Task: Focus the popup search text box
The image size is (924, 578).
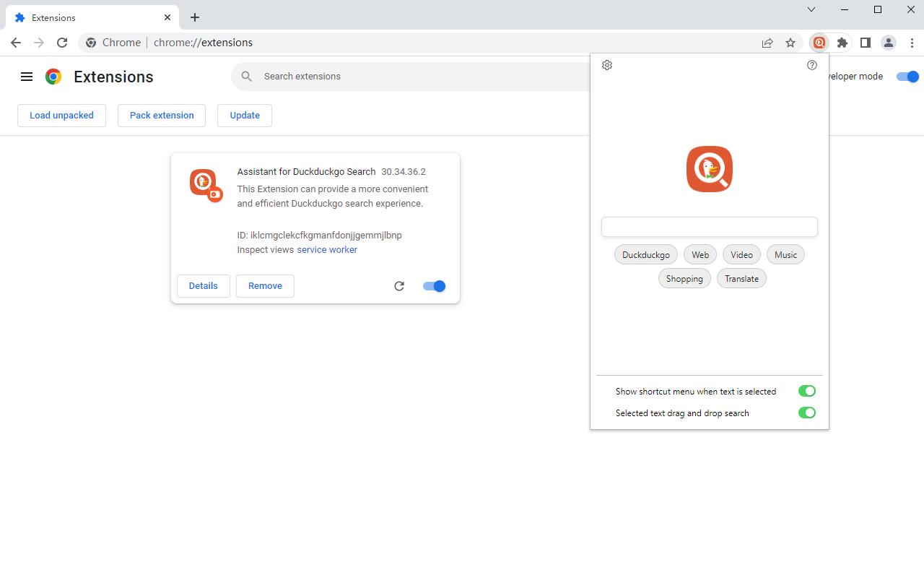Action: [710, 227]
